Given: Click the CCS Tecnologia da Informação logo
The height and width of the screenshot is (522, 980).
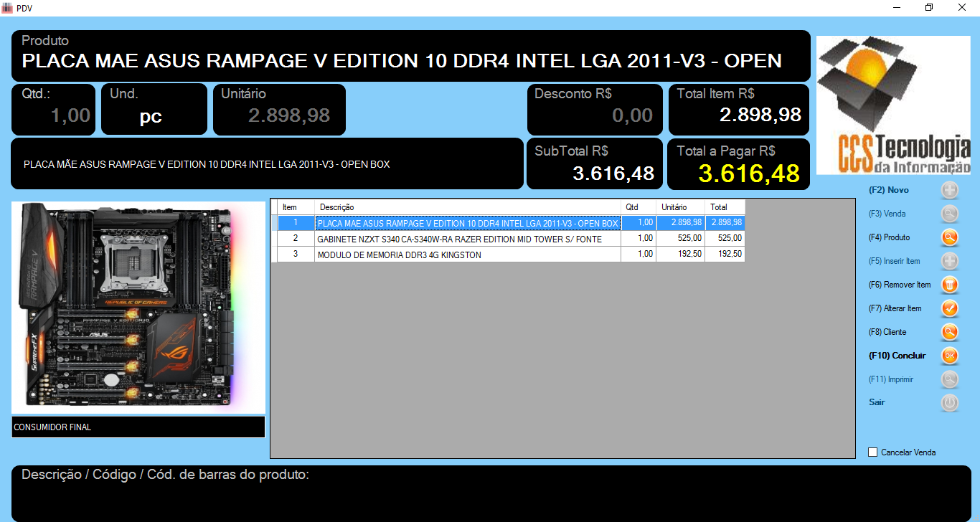Looking at the screenshot, I should pyautogui.click(x=894, y=105).
